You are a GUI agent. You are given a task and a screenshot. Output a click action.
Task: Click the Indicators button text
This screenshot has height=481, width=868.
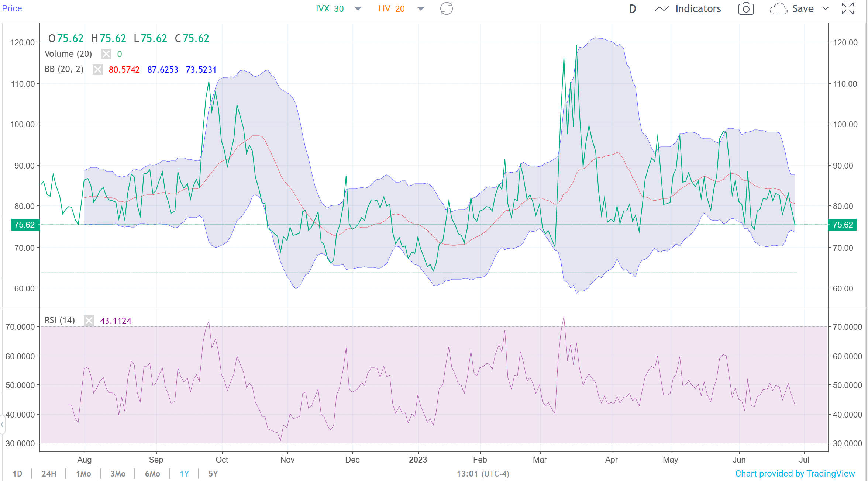pyautogui.click(x=698, y=9)
